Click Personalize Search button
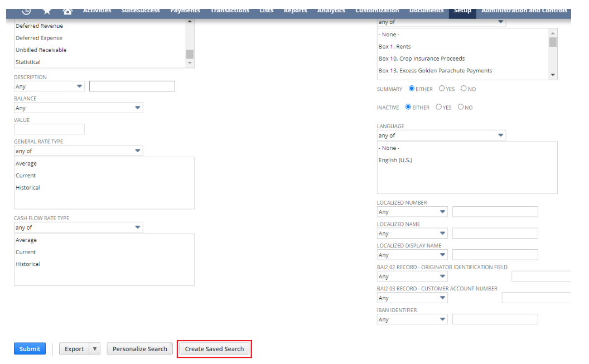This screenshot has height=364, width=589. [140, 348]
